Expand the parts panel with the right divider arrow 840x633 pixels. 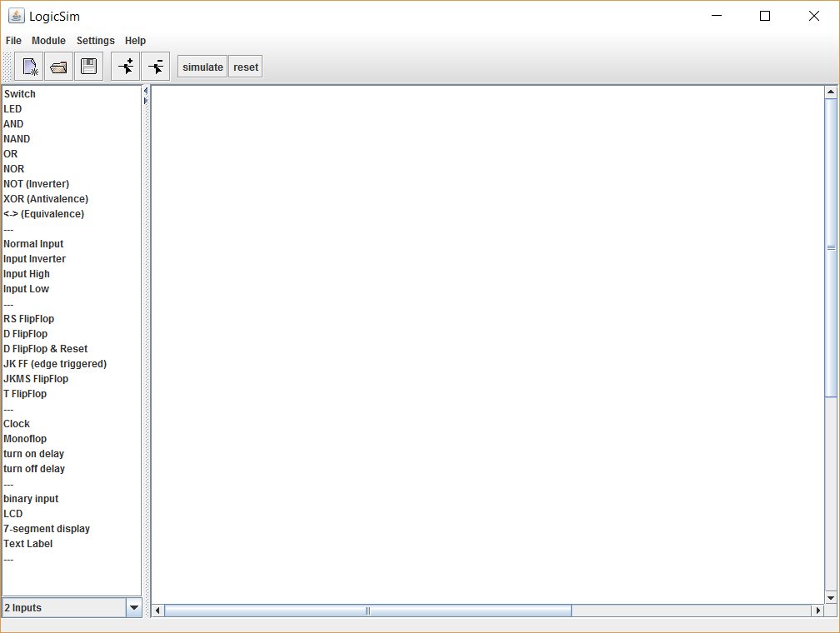click(x=146, y=101)
